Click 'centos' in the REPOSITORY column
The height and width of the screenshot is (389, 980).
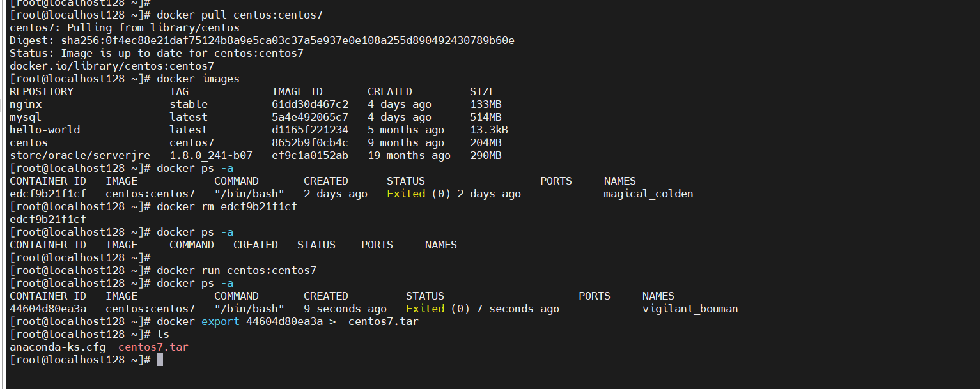coord(29,142)
